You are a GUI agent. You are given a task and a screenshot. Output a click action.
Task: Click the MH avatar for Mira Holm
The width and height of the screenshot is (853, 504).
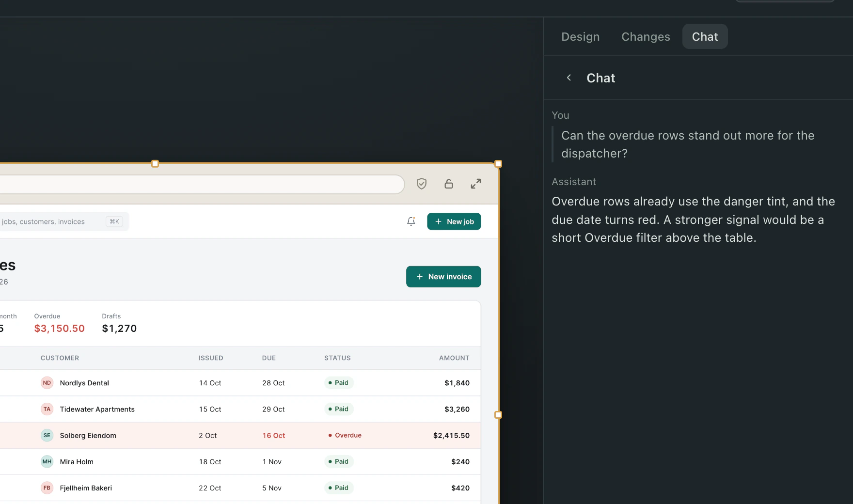coord(47,461)
